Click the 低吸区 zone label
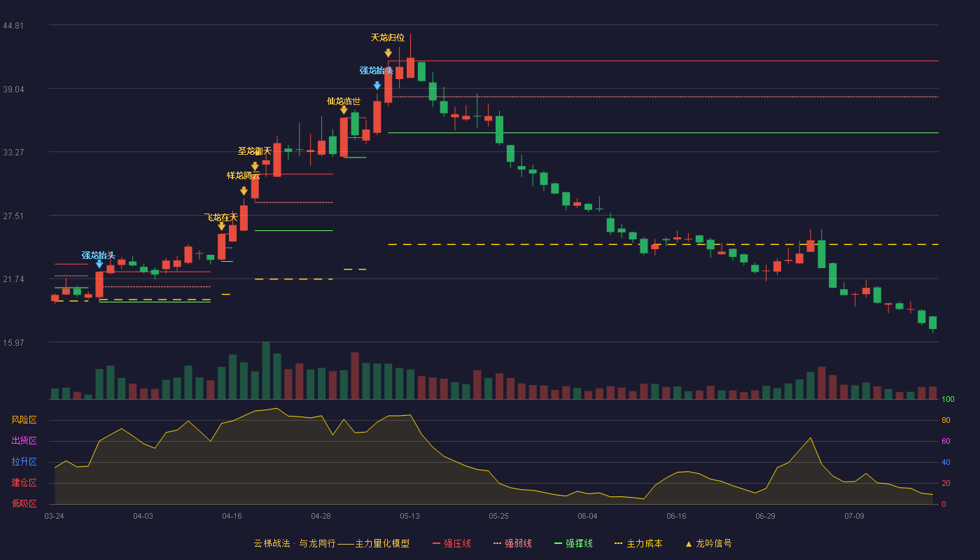980x560 pixels. tap(24, 503)
